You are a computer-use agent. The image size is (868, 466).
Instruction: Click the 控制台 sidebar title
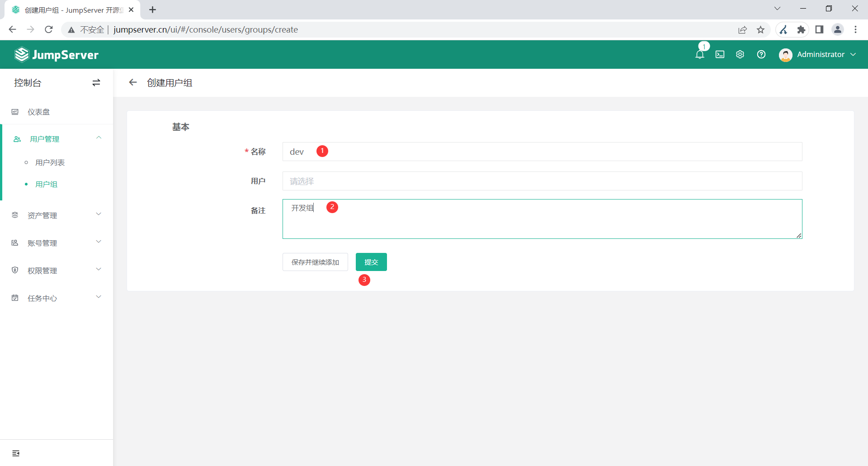[x=28, y=83]
